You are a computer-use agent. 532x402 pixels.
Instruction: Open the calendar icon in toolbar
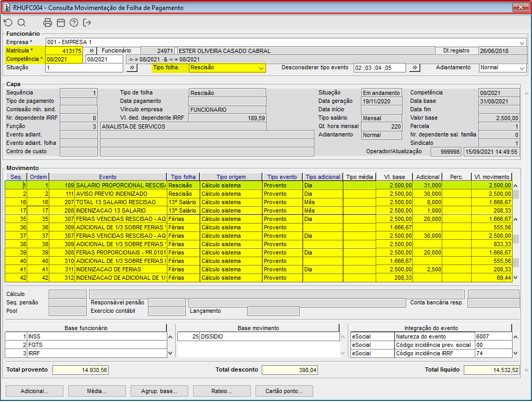(61, 23)
